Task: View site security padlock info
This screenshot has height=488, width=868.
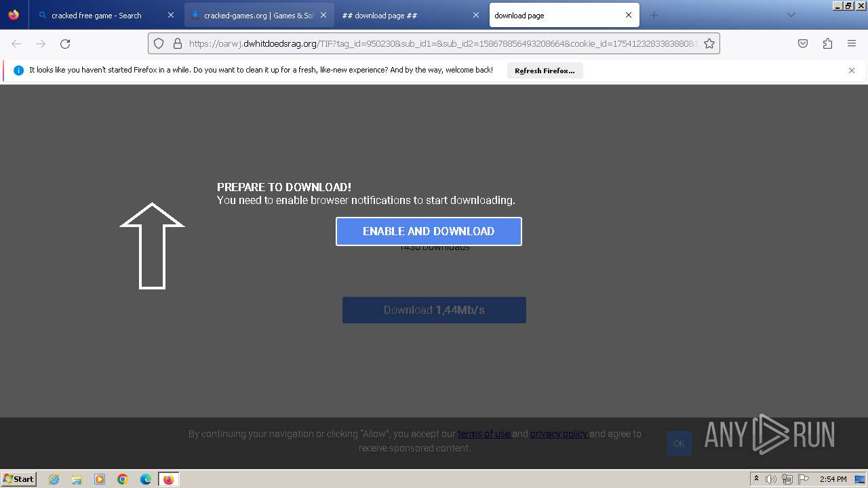Action: point(178,43)
